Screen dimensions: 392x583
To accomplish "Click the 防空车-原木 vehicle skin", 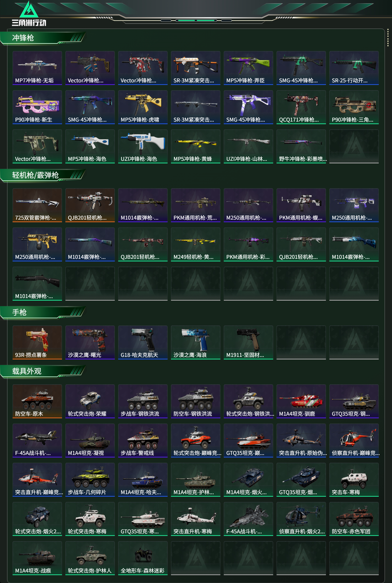I will pyautogui.click(x=37, y=401).
